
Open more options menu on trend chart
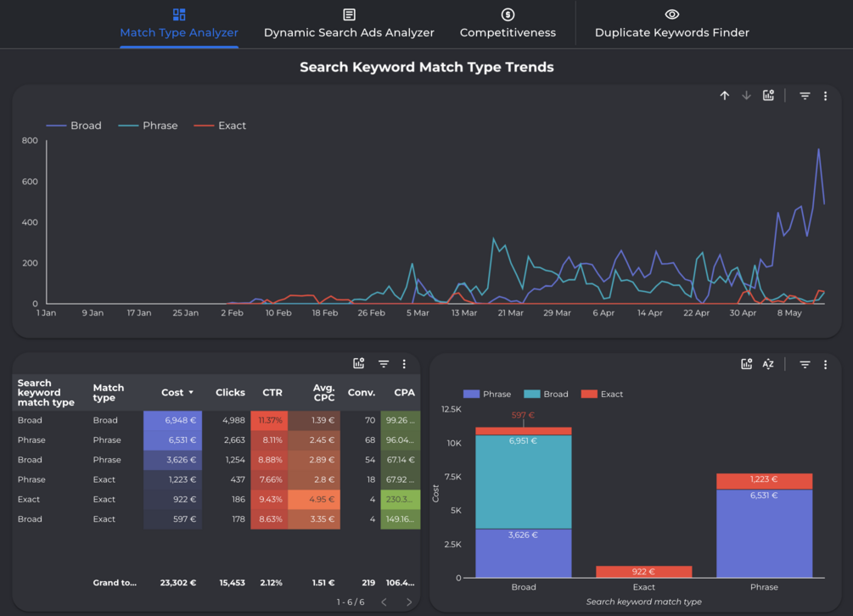pyautogui.click(x=825, y=96)
